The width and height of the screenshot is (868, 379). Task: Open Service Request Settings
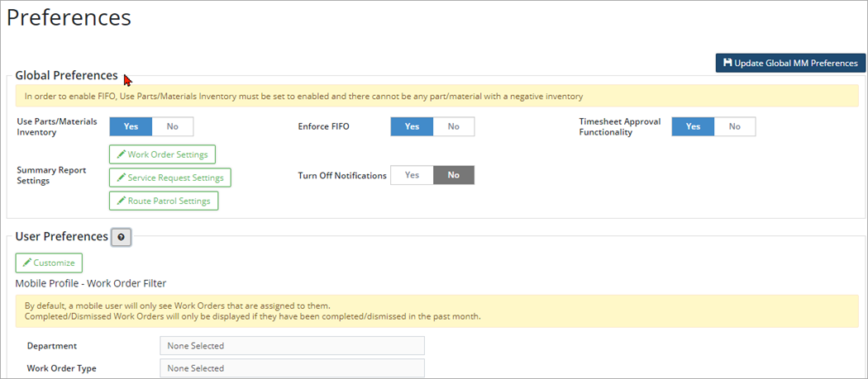169,178
